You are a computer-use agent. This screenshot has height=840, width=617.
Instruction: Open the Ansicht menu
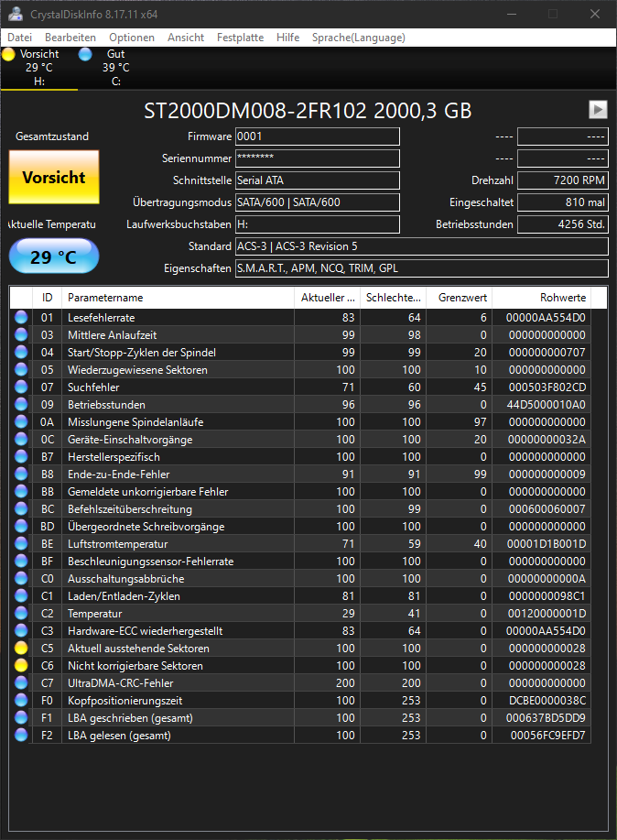[186, 38]
